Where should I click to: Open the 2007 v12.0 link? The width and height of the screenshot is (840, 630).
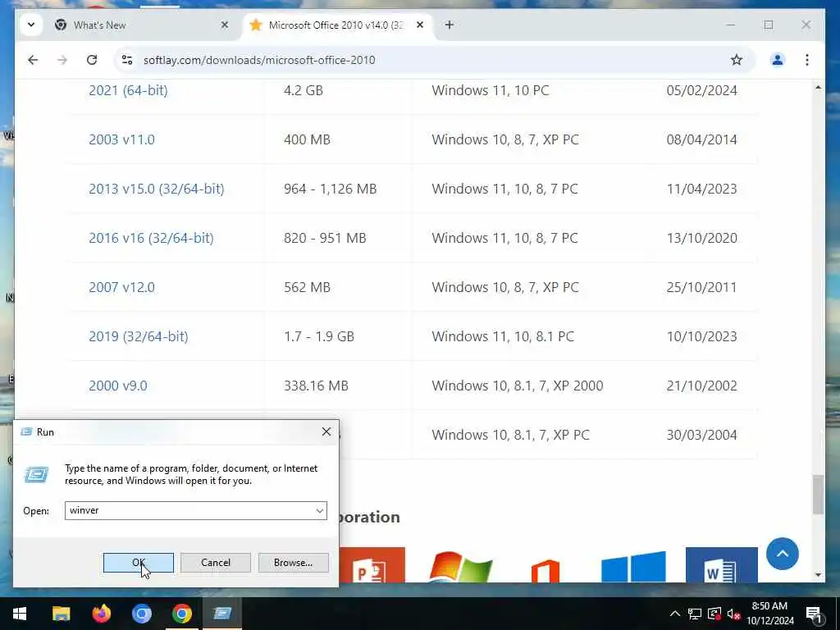point(121,288)
